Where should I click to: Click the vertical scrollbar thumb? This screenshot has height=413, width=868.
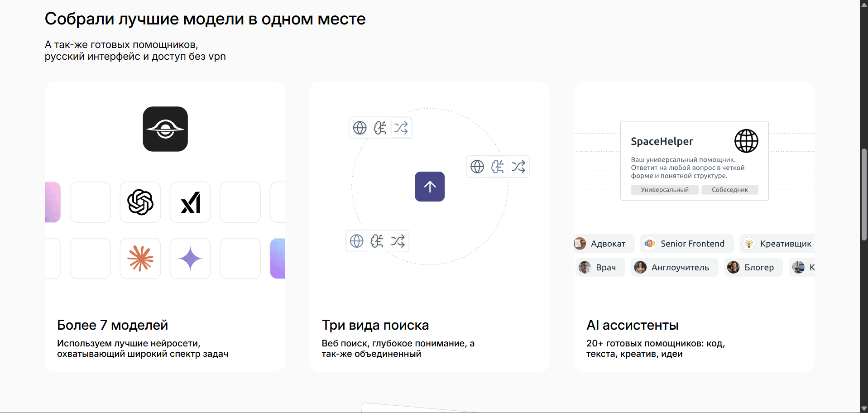coord(863,195)
